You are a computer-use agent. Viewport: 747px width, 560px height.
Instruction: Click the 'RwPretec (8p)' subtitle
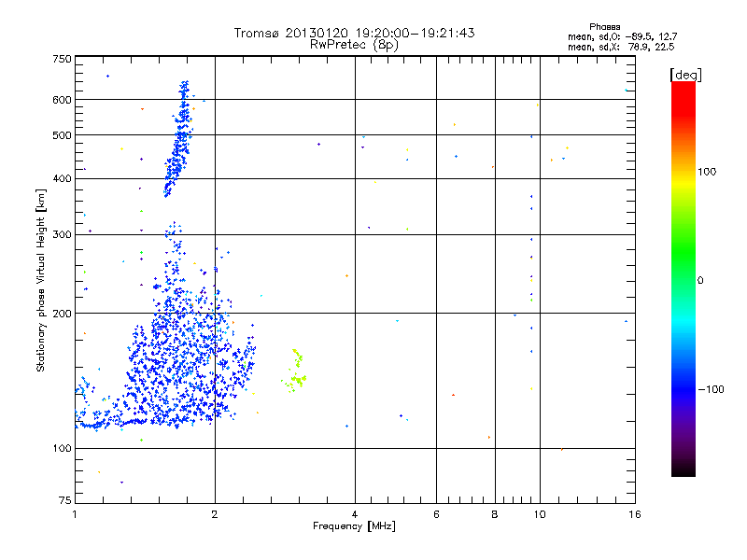(x=354, y=45)
